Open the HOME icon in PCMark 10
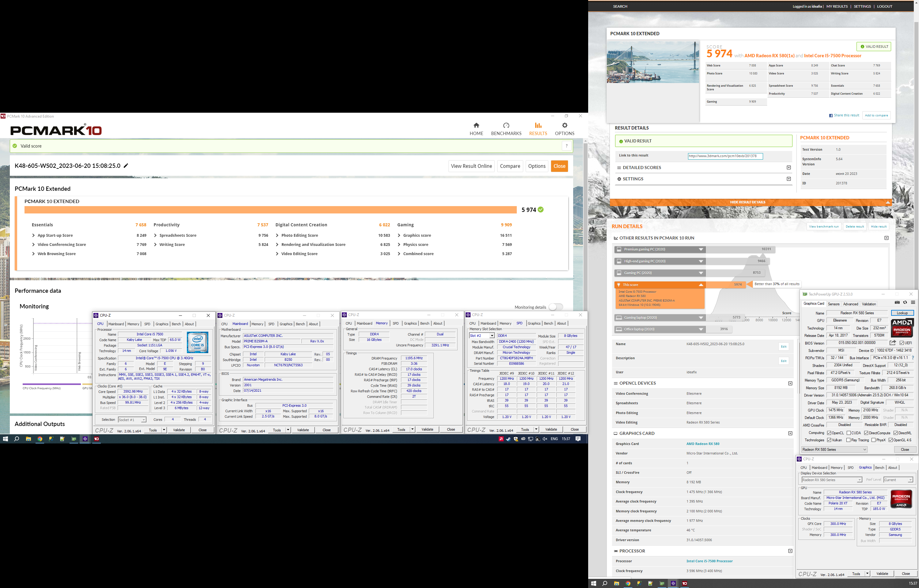Image resolution: width=919 pixels, height=588 pixels. 476,125
